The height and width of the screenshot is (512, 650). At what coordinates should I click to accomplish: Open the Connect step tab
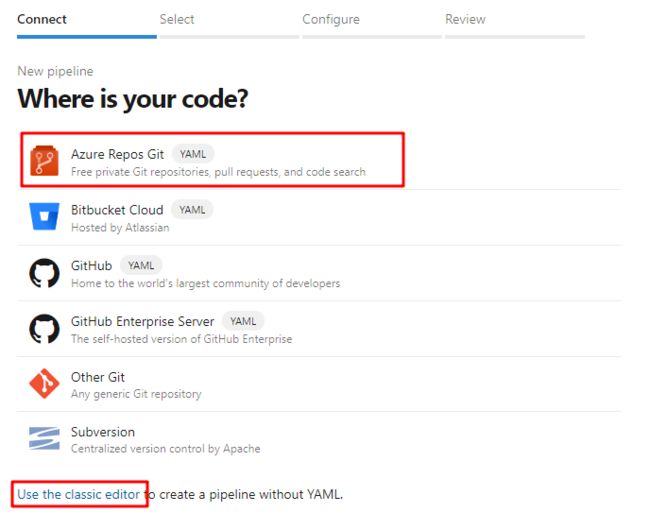(x=42, y=19)
